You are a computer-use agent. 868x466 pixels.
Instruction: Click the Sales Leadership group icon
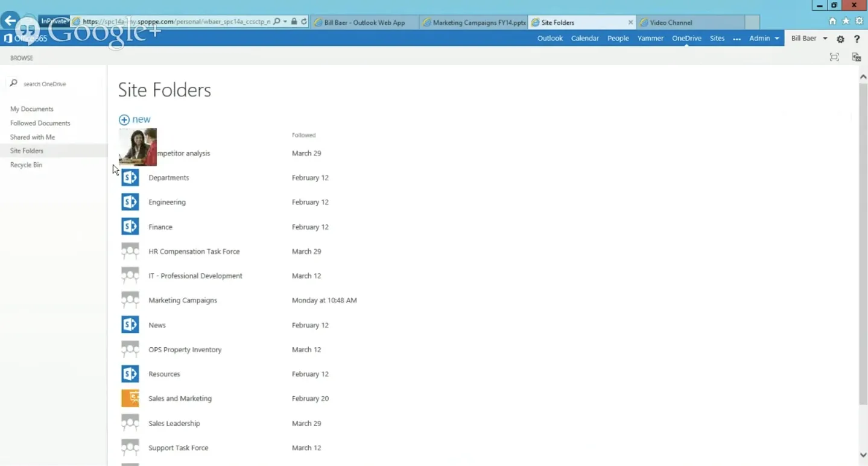130,423
